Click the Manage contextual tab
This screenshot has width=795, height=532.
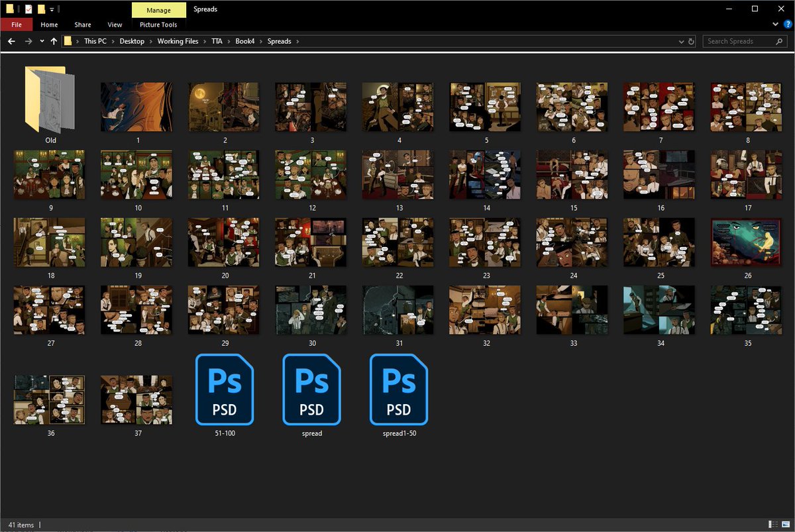[x=159, y=10]
